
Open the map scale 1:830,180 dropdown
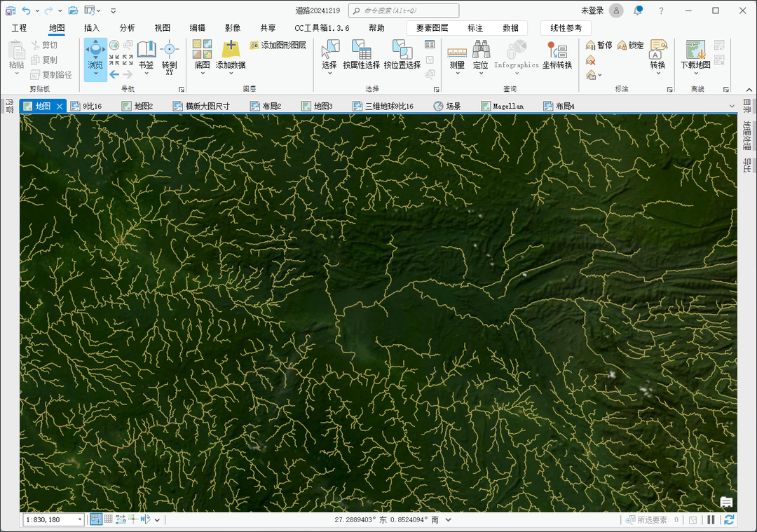pos(80,520)
